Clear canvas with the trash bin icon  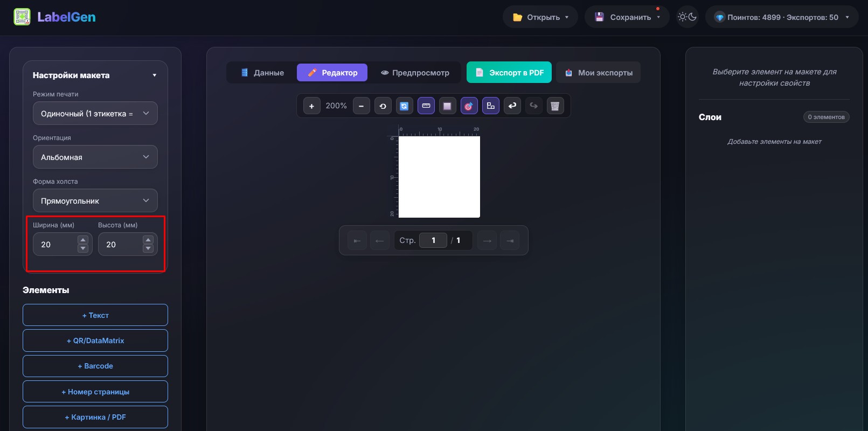point(555,106)
